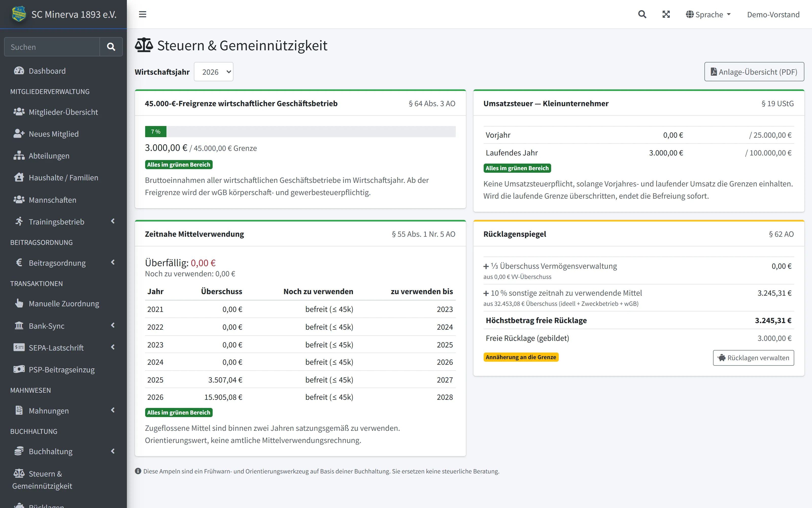
Task: Open Neues Mitglied page
Action: point(63,134)
